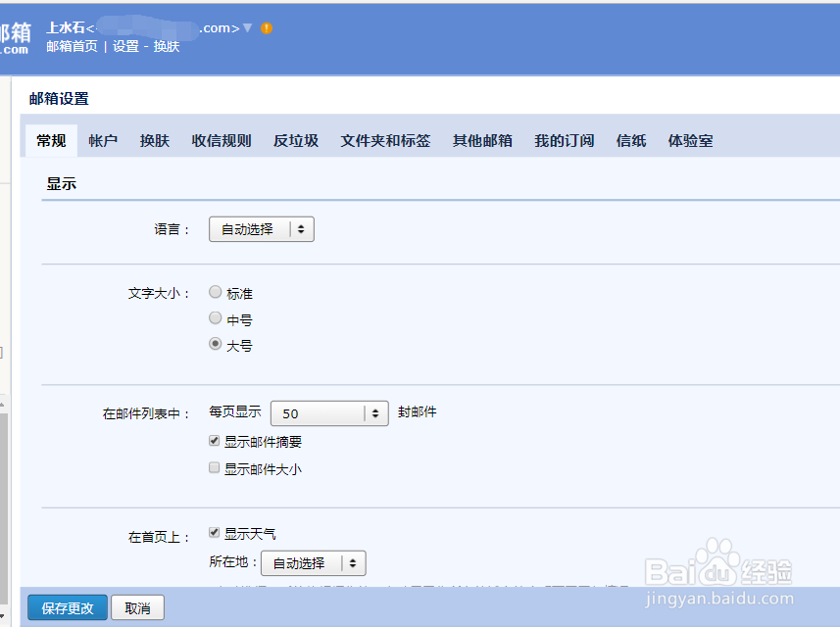The width and height of the screenshot is (840, 627).
Task: Switch to the 我的订阅 tab
Action: 565,141
